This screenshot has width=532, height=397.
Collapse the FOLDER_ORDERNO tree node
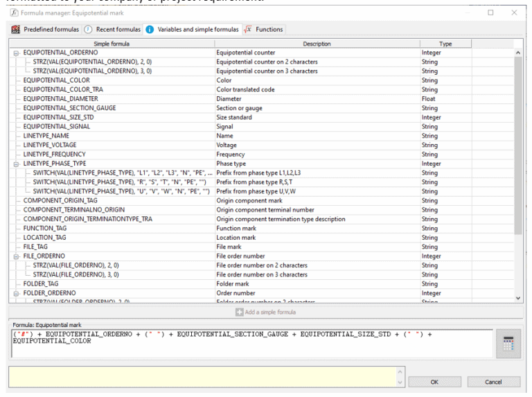click(16, 294)
